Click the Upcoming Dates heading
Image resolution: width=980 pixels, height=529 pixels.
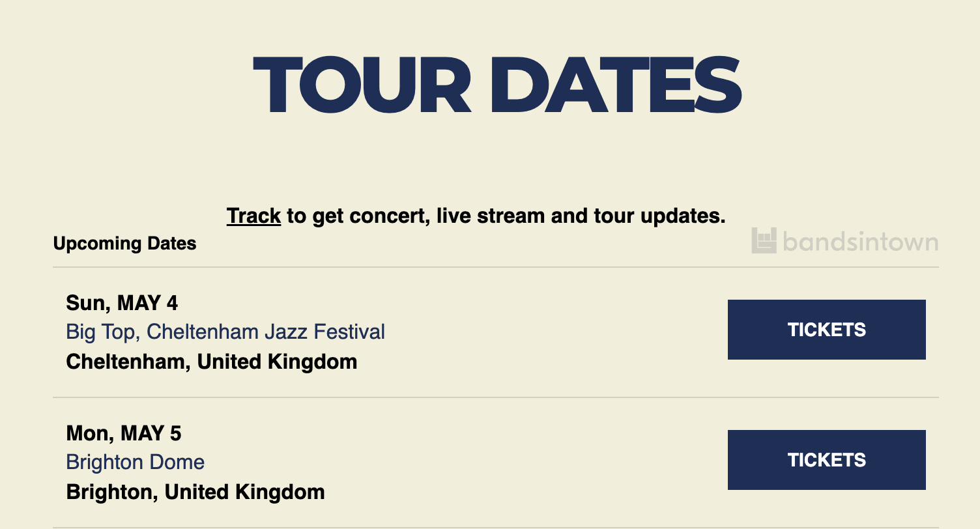[x=125, y=244]
